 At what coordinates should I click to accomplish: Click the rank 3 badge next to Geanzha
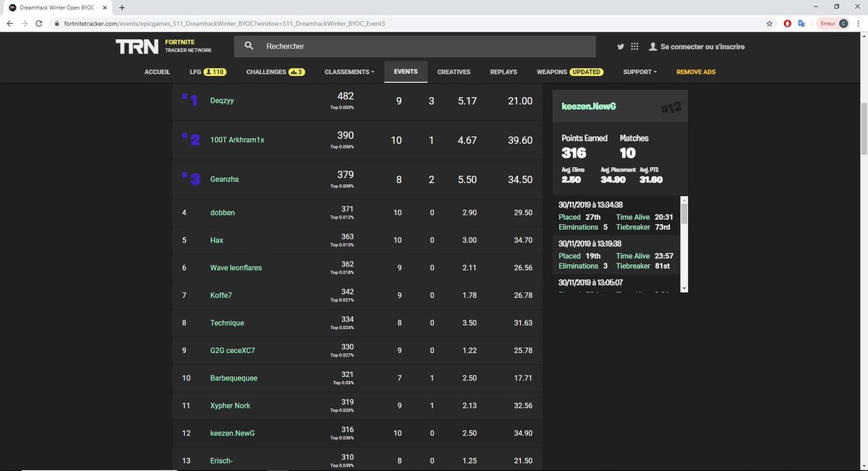click(190, 179)
